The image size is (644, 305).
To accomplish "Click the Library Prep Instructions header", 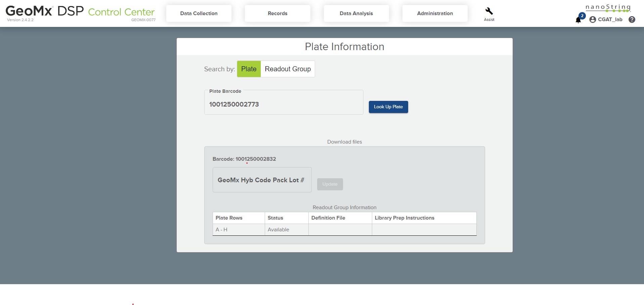I will (424, 218).
